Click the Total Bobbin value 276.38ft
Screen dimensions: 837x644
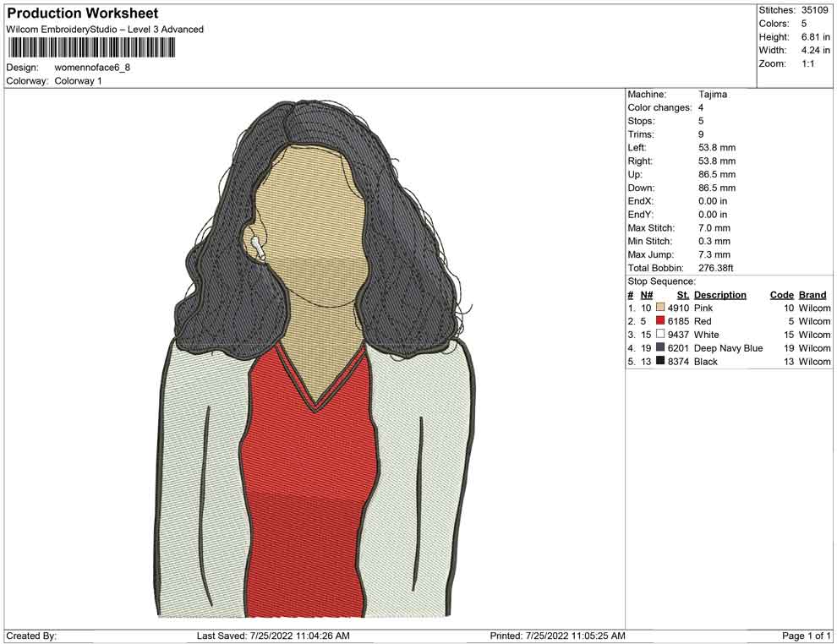(715, 268)
